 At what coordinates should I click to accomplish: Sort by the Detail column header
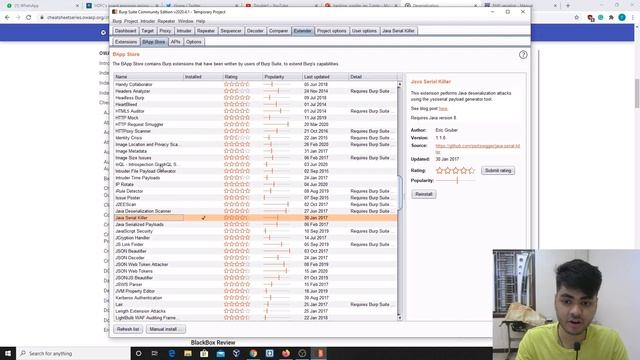pos(373,77)
